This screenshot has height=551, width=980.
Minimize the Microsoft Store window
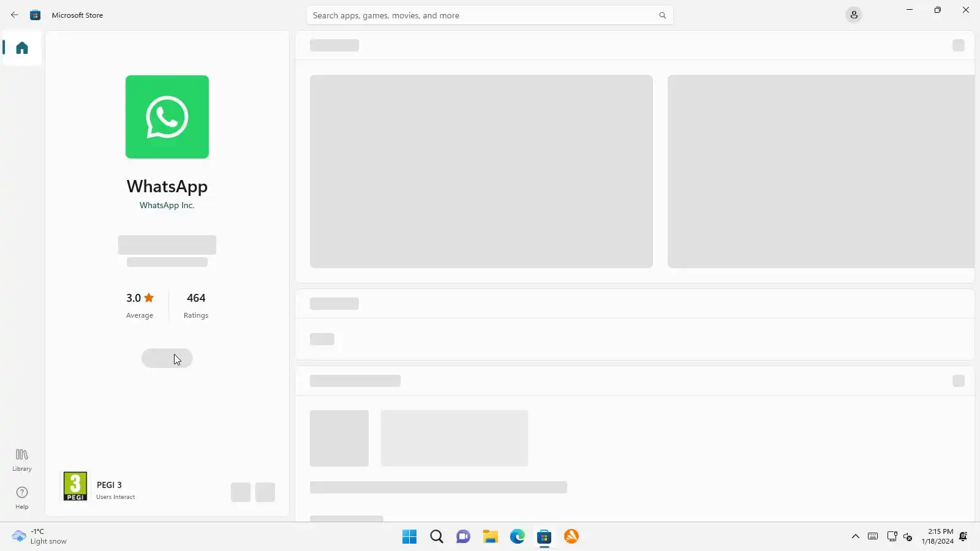[x=910, y=10]
